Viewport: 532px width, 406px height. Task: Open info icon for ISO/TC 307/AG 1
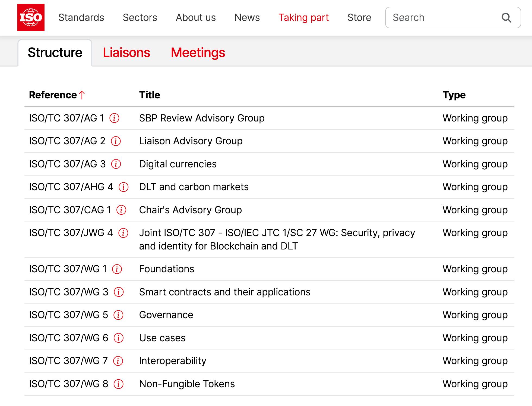point(114,118)
